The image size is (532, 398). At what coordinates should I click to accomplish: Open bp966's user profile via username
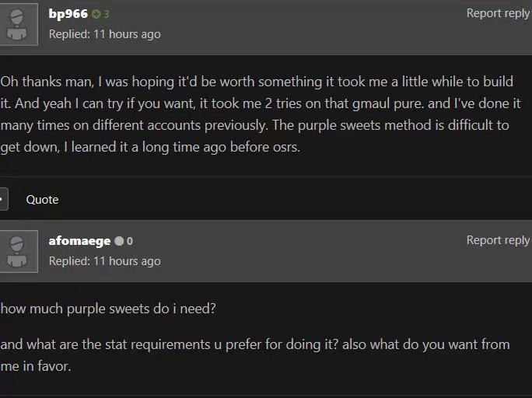click(x=68, y=14)
